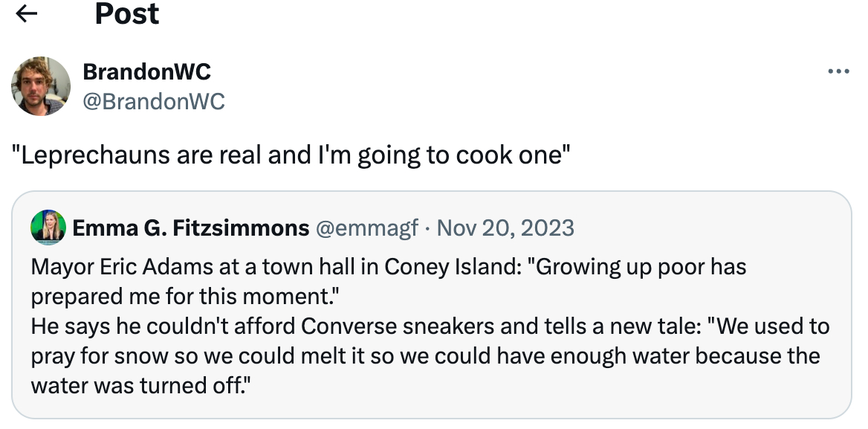Select Emma G. Fitzsimmons's name in quote
Viewport: 868px width, 429px height.
tap(190, 228)
